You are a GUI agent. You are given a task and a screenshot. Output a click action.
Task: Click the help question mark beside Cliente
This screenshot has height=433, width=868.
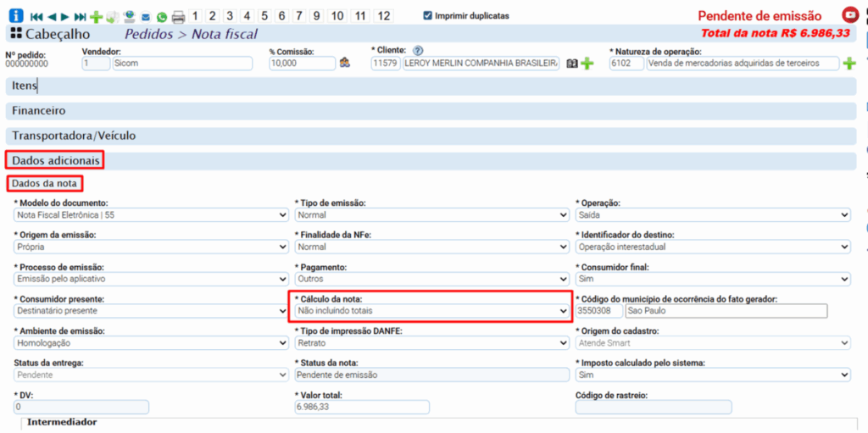pos(418,50)
